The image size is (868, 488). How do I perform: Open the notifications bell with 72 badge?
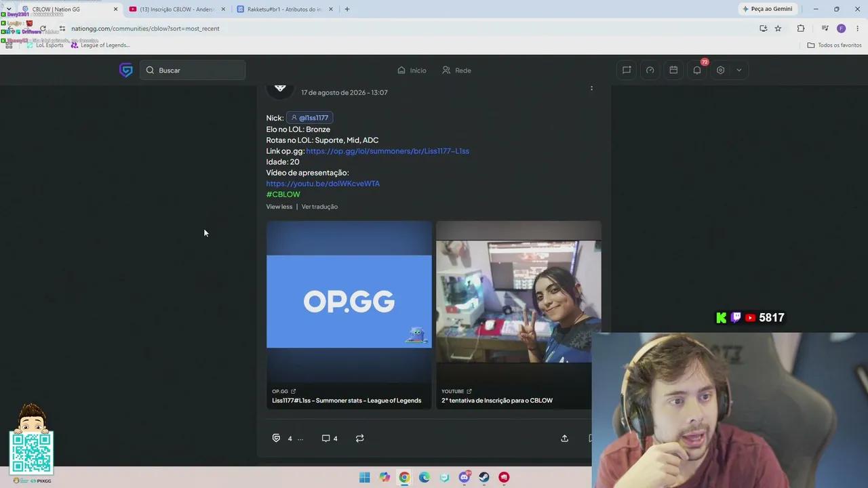coord(697,70)
